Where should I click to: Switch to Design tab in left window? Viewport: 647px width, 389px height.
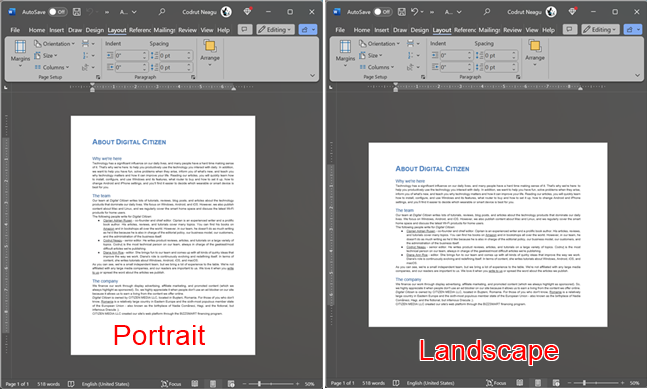click(94, 30)
